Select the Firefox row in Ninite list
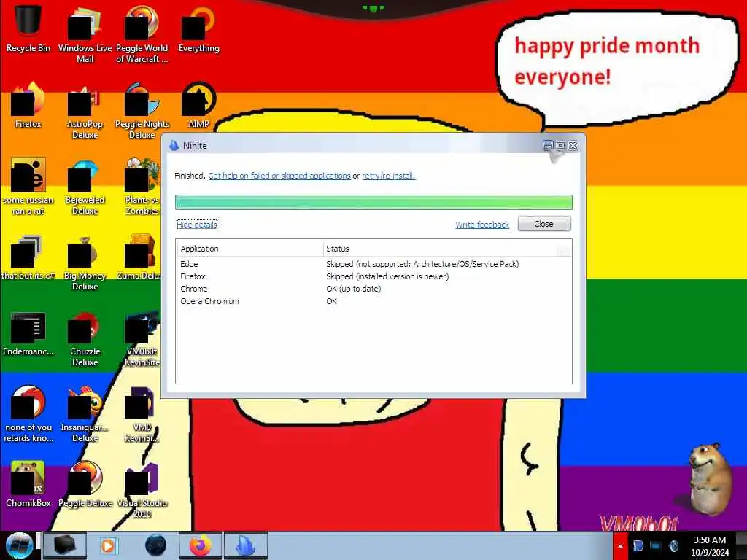Image resolution: width=747 pixels, height=560 pixels. coord(373,276)
